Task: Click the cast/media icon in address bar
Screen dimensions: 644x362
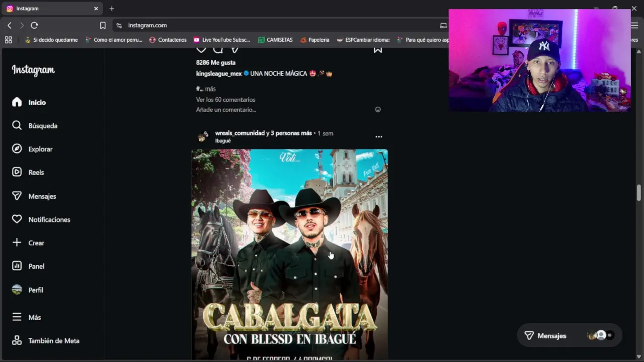Action: pyautogui.click(x=443, y=25)
